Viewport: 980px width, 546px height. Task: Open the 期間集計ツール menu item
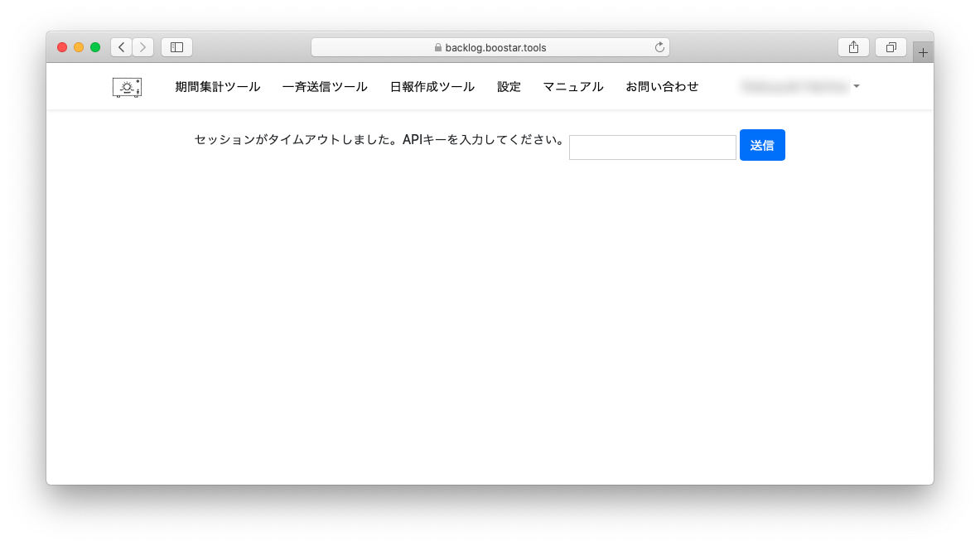point(217,87)
